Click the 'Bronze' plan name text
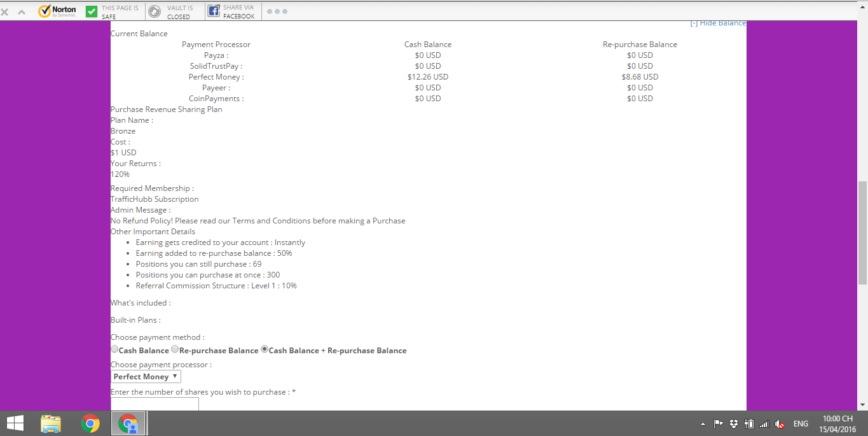This screenshot has width=868, height=436. (123, 131)
